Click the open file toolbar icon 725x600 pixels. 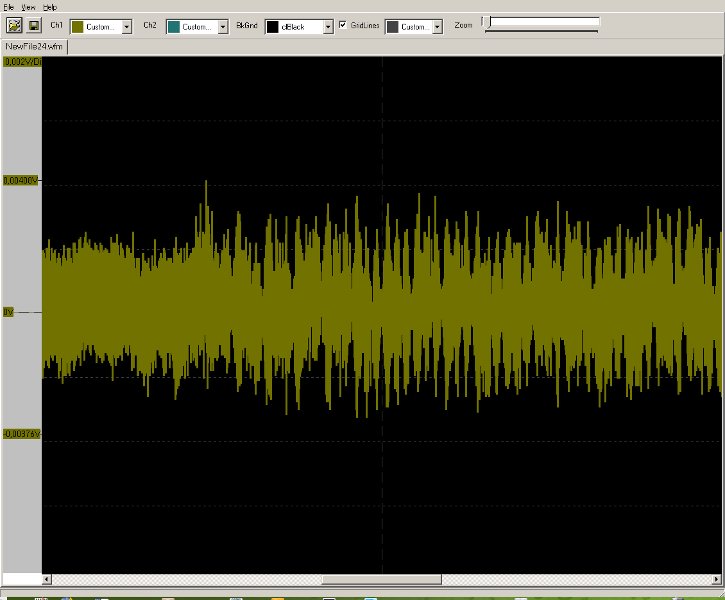(x=14, y=26)
